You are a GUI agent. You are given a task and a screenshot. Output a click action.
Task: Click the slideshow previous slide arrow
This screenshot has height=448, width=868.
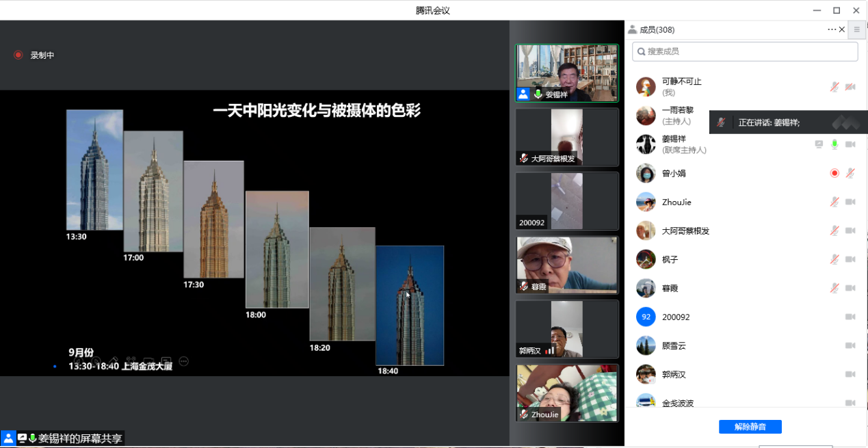(x=78, y=361)
